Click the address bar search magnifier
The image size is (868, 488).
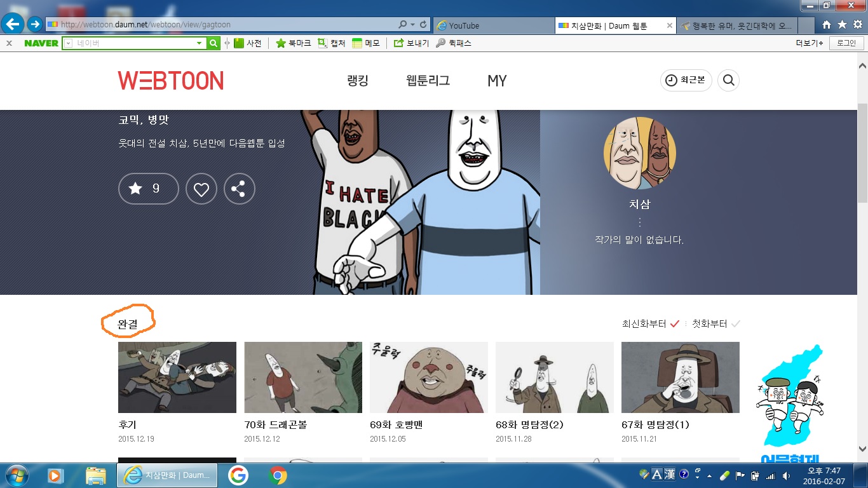pos(403,25)
